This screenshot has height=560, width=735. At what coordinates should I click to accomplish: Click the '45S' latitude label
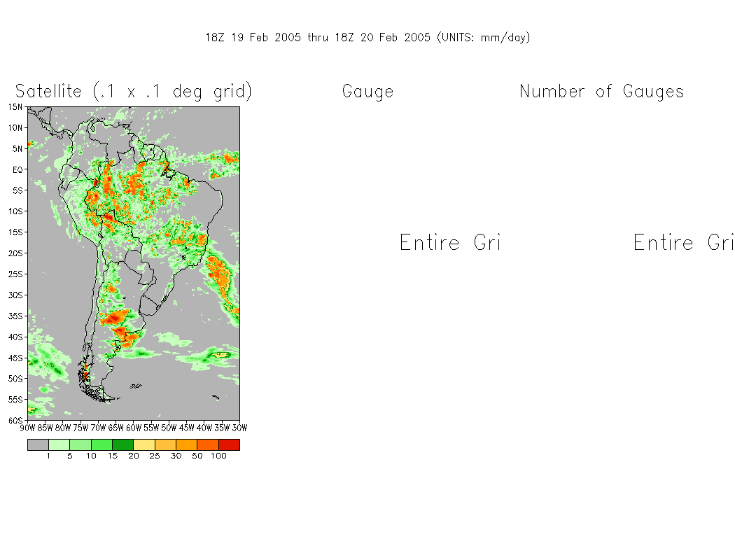pyautogui.click(x=15, y=358)
